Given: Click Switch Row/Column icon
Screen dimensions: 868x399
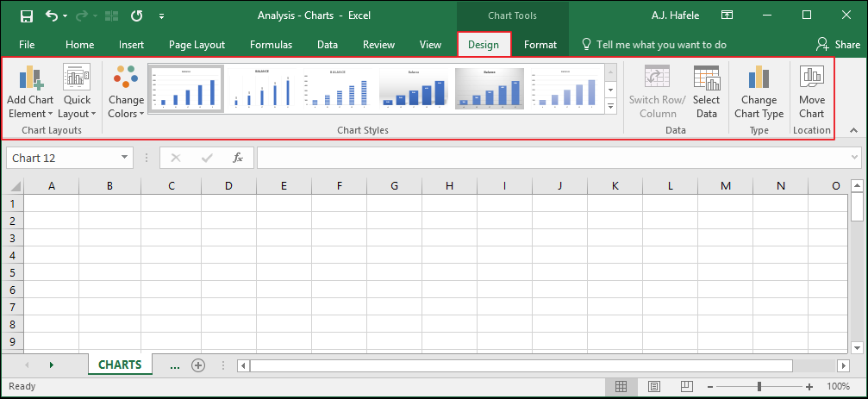Looking at the screenshot, I should coord(657,77).
